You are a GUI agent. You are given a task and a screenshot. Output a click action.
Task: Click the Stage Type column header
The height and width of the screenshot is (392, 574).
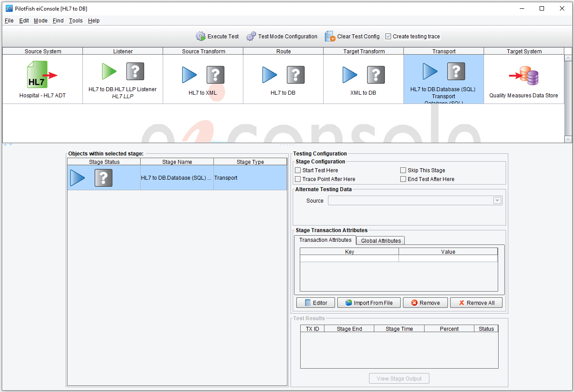click(250, 162)
